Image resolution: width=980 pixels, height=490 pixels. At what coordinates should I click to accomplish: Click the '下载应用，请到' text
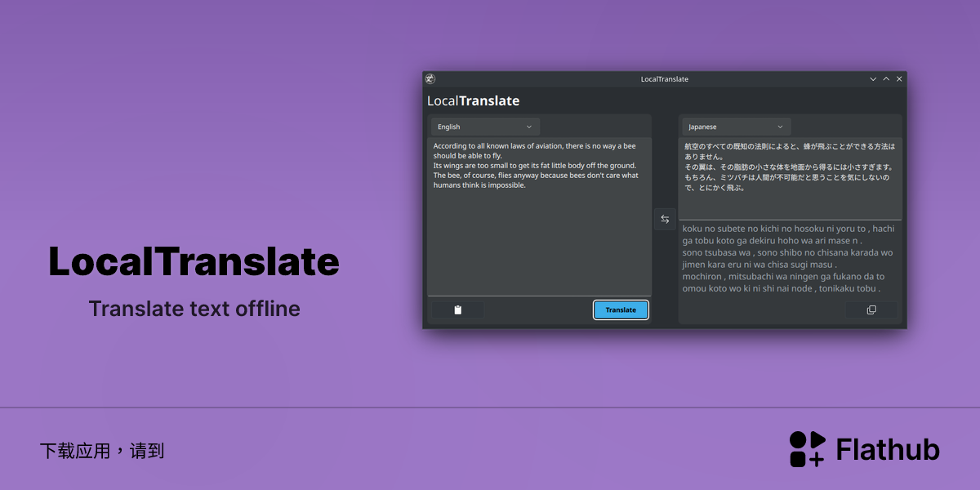coord(102,451)
